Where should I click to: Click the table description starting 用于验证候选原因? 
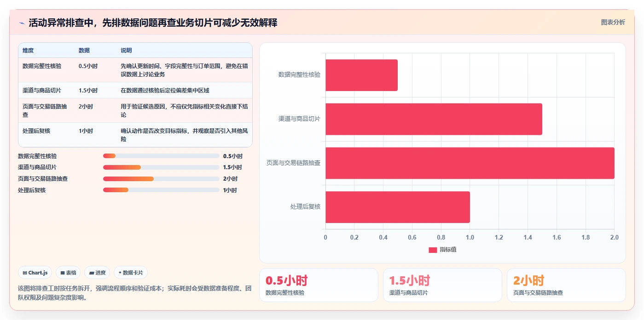tap(184, 111)
